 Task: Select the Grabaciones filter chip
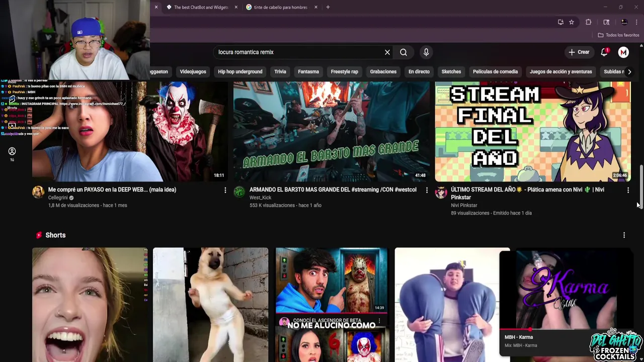point(383,71)
